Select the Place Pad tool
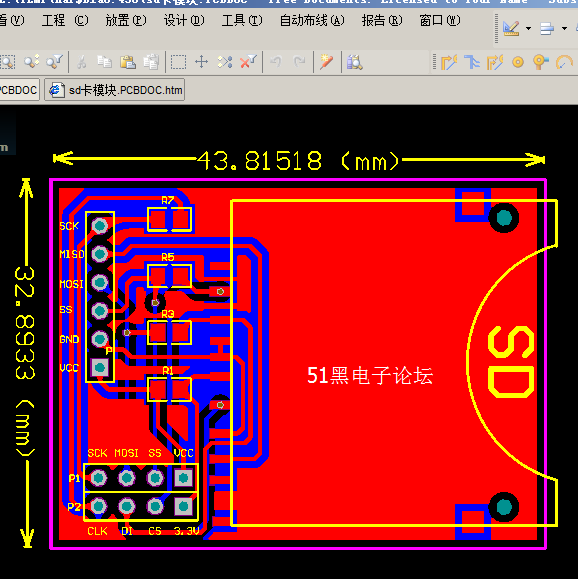The height and width of the screenshot is (579, 578). pyautogui.click(x=518, y=62)
